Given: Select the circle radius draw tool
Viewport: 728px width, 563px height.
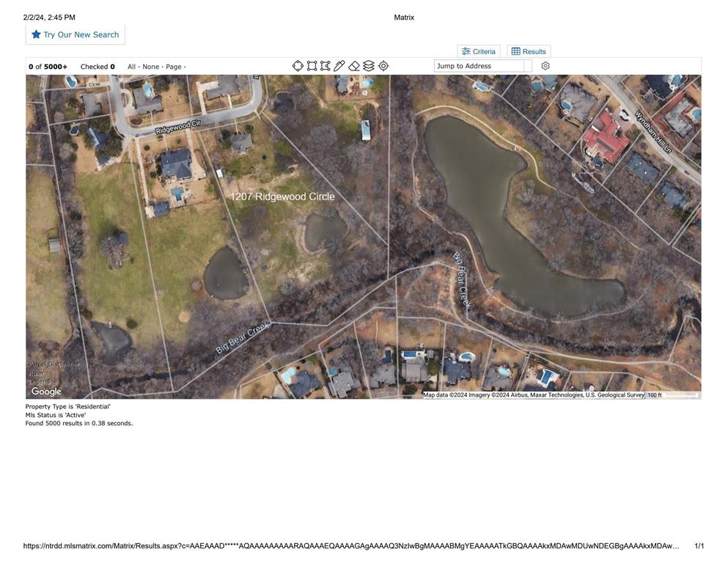Looking at the screenshot, I should click(298, 66).
